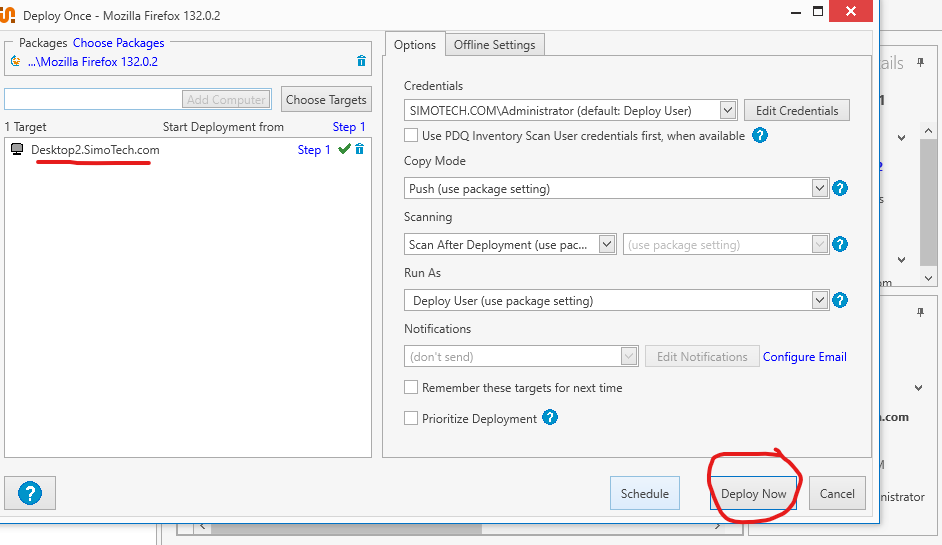Open help for Copy Mode setting
Screen dimensions: 942x545
coord(840,188)
